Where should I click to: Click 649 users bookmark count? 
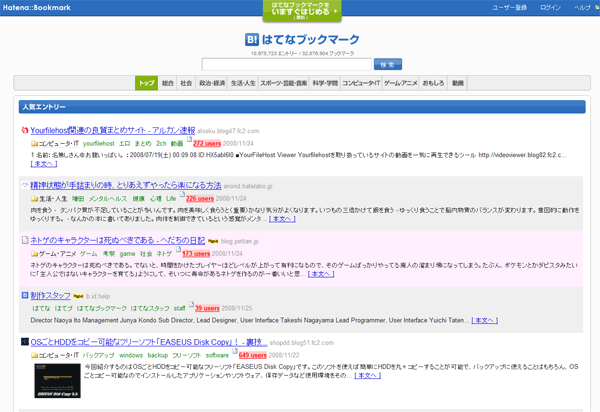253,355
